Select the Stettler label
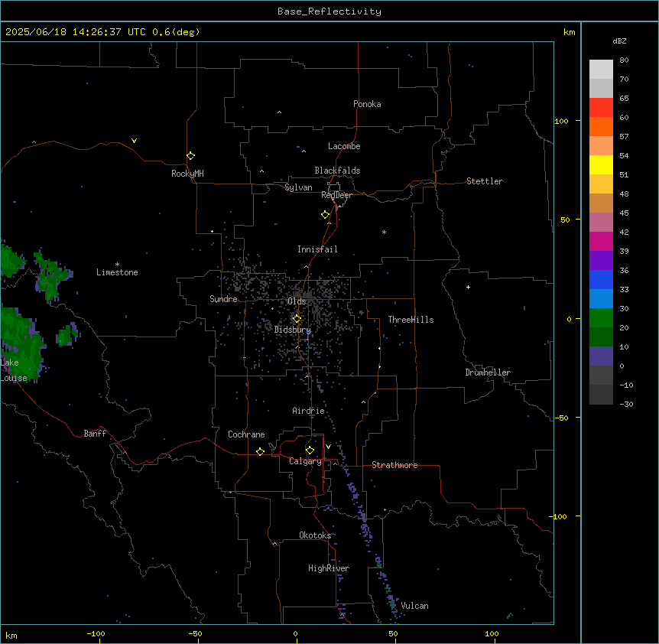Screen dimensions: 659x644 [485, 181]
